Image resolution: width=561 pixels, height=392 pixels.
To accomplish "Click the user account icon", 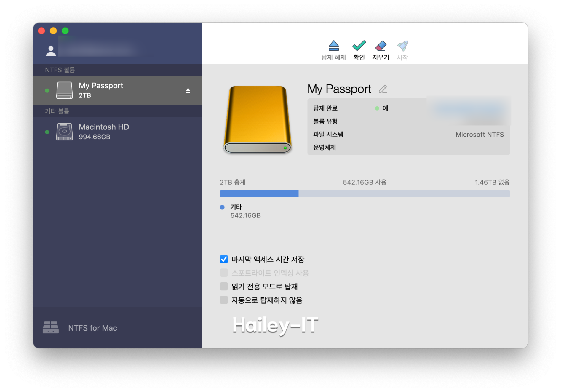I will (51, 51).
